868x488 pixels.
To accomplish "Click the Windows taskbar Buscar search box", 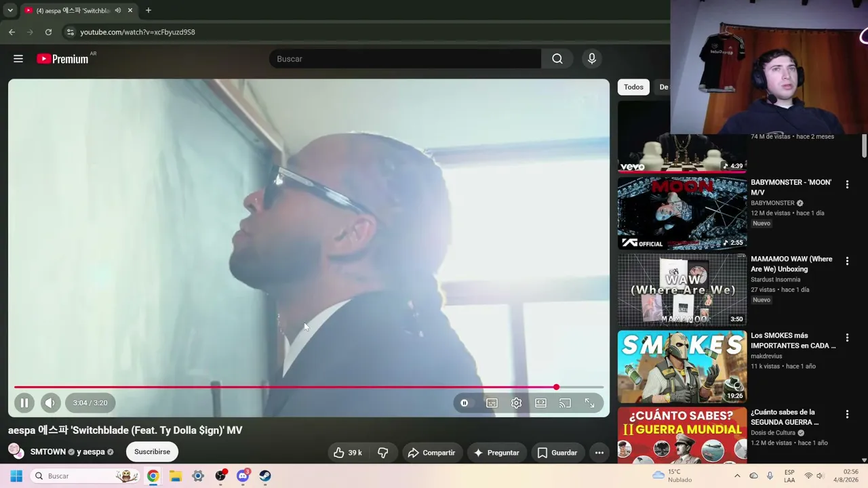I will click(85, 476).
